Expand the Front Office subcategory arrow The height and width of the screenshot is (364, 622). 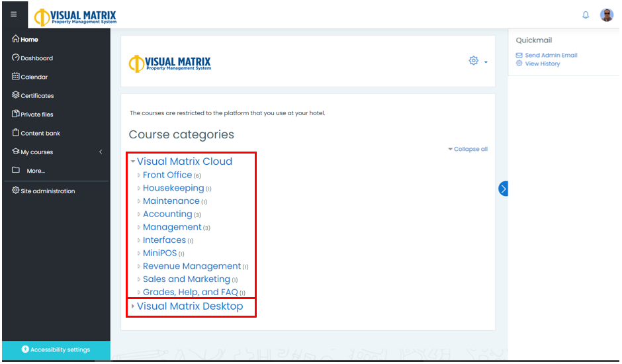tap(139, 175)
